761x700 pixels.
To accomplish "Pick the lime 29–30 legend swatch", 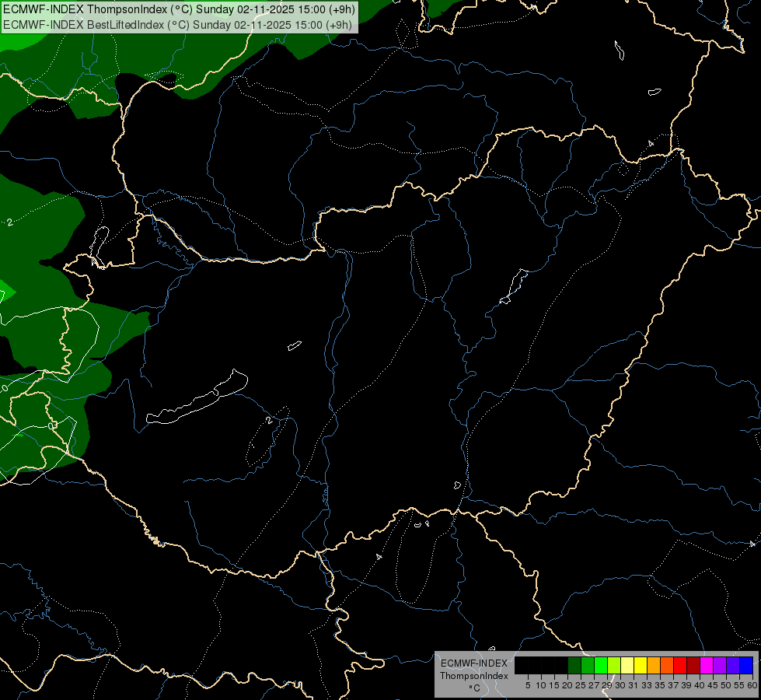I will [x=614, y=665].
